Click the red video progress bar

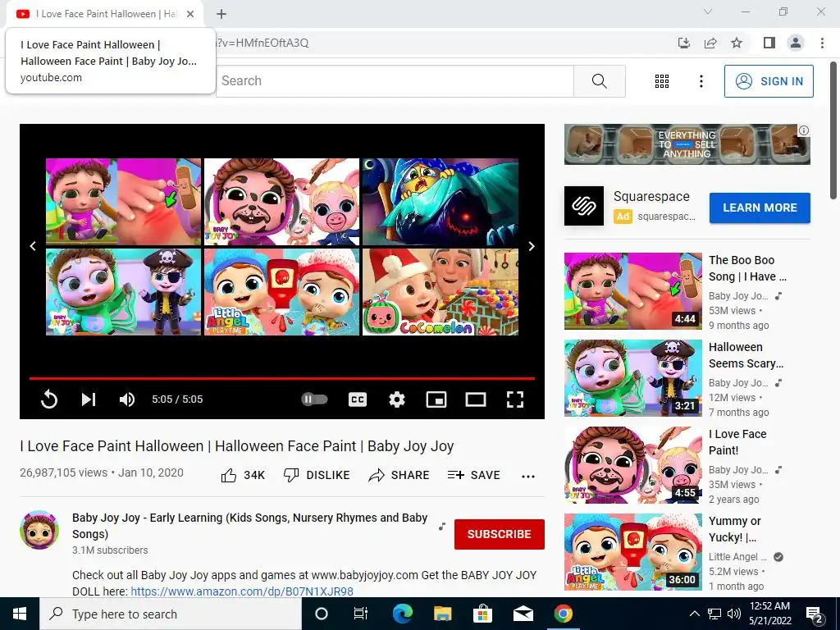pos(282,378)
